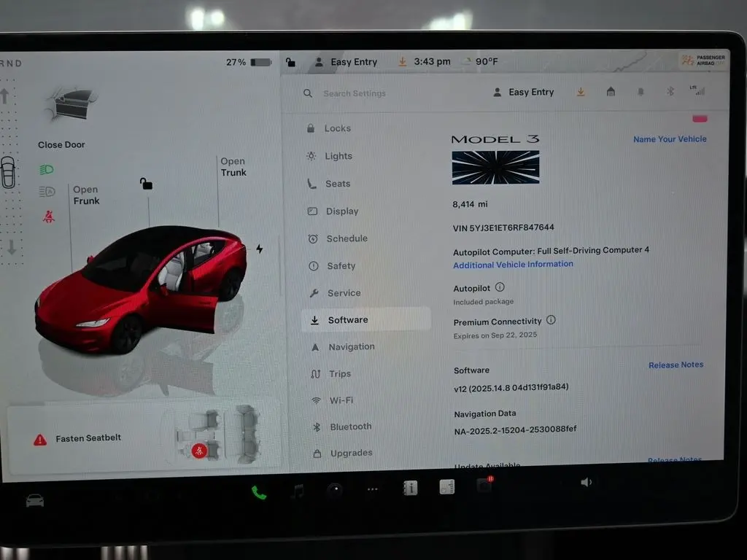This screenshot has height=560, width=747.
Task: Toggle the headlights icon beside car
Action: tap(46, 169)
